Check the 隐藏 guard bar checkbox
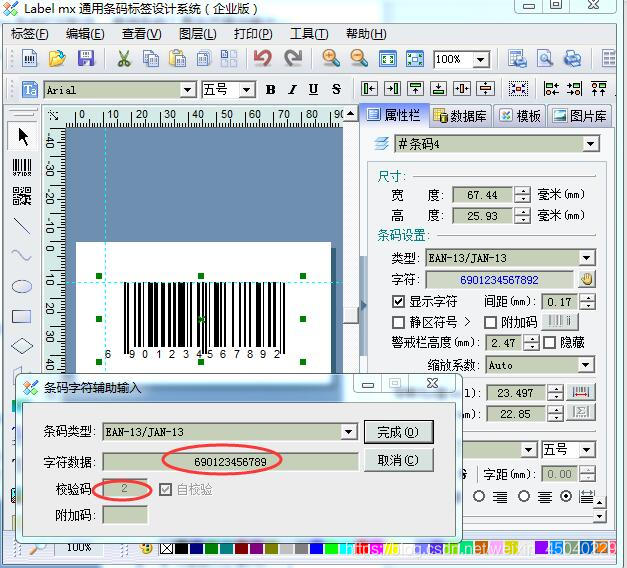627x568 pixels. pyautogui.click(x=549, y=342)
